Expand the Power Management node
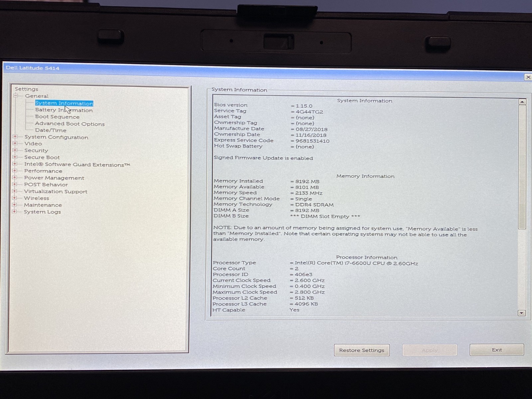Screen dimensions: 532x399 click(x=15, y=178)
